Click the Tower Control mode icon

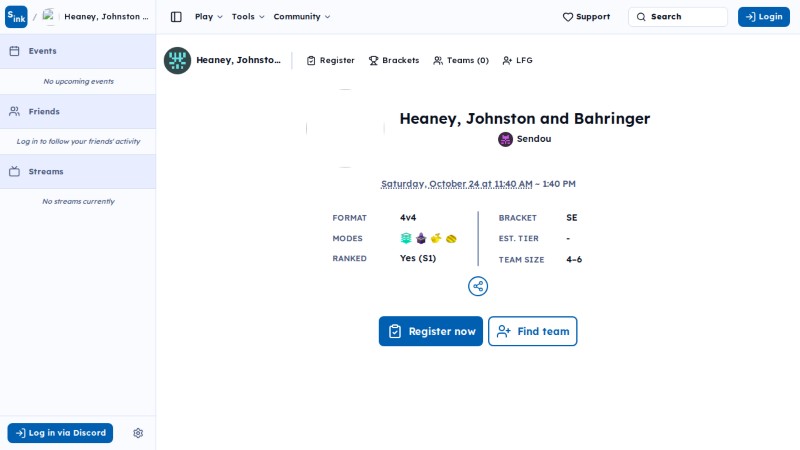421,238
